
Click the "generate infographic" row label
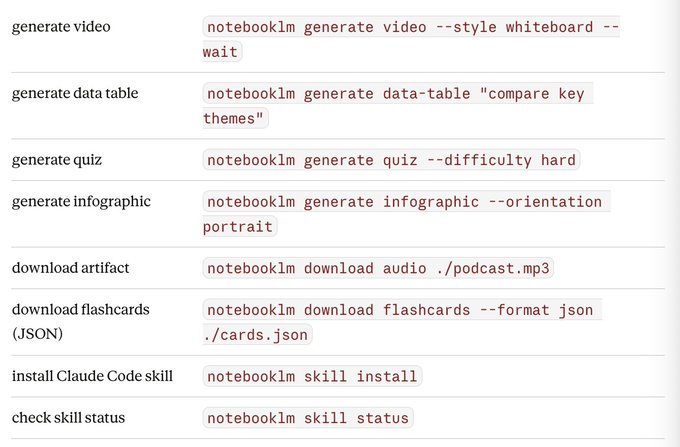pos(81,201)
